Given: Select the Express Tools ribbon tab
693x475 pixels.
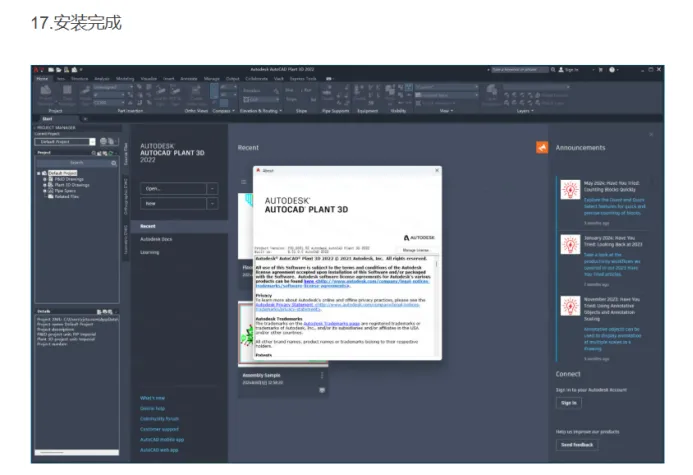Looking at the screenshot, I should coord(303,79).
